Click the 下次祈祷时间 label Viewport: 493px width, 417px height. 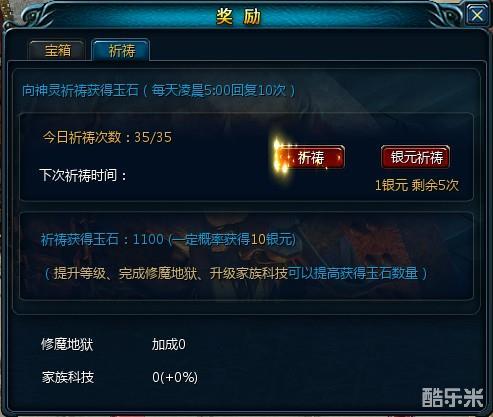point(83,175)
